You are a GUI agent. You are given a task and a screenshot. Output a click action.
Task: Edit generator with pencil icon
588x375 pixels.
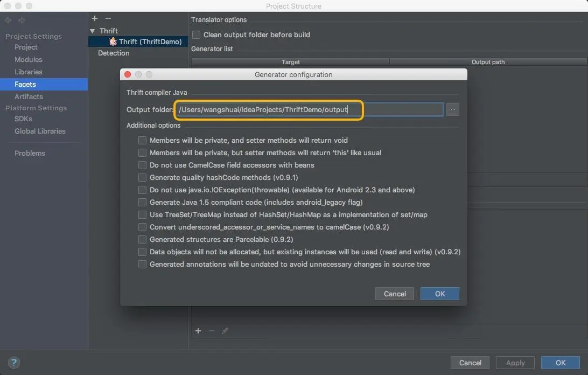tap(225, 331)
